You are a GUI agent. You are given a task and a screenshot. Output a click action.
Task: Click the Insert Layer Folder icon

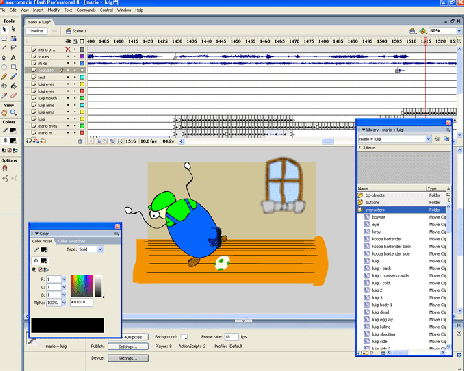click(43, 141)
